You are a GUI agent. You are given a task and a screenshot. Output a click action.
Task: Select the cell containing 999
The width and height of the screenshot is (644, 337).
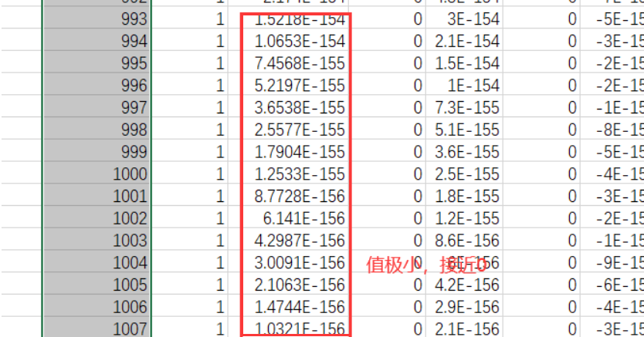pyautogui.click(x=97, y=152)
